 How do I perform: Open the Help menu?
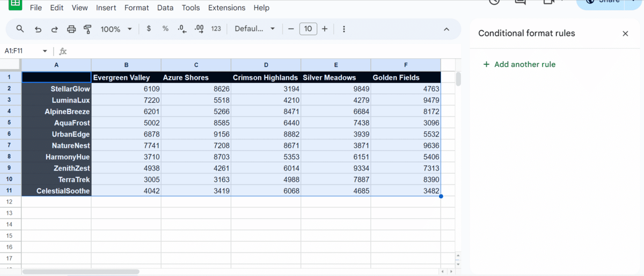261,8
